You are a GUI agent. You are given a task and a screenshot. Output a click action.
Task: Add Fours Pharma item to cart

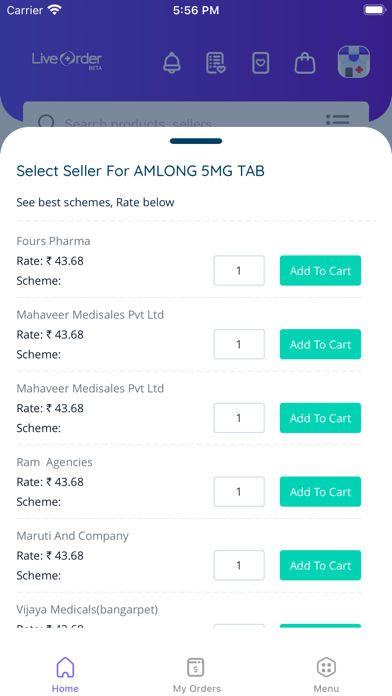[320, 270]
